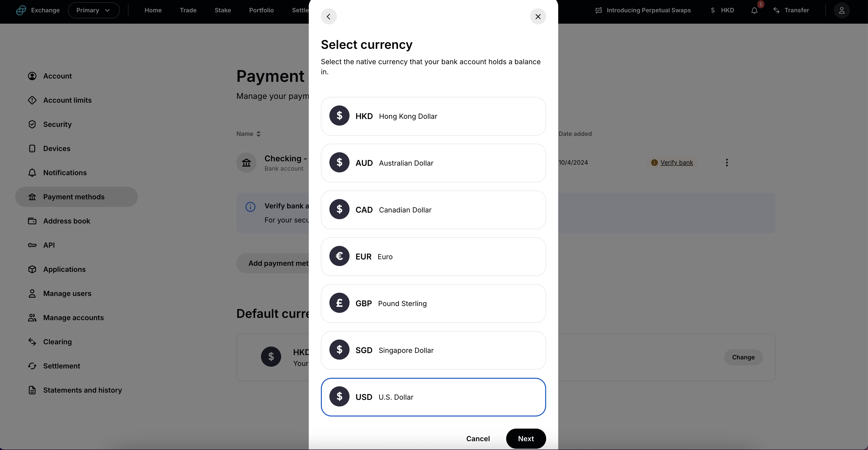Click the user profile avatar icon
The image size is (868, 450).
[841, 10]
